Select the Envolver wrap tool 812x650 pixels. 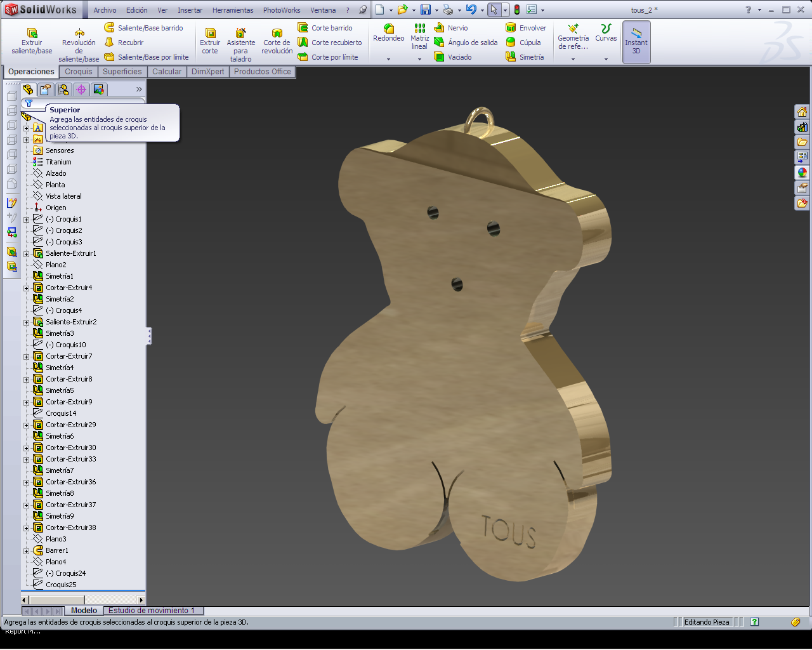[x=526, y=28]
